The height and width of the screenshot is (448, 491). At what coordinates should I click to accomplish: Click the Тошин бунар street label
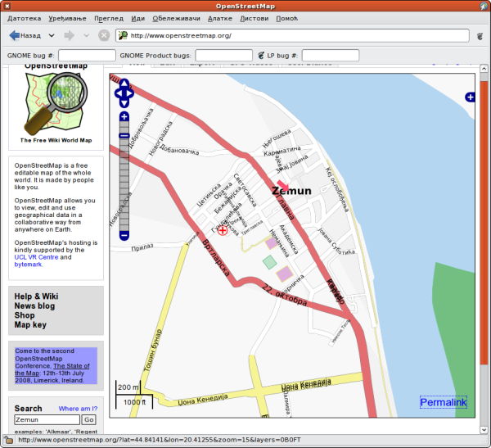pyautogui.click(x=152, y=351)
